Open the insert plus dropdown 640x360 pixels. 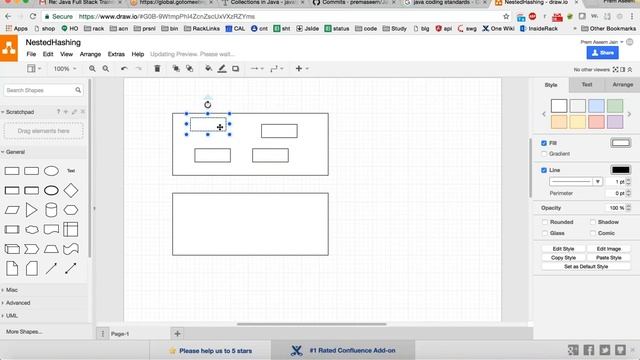click(x=302, y=69)
